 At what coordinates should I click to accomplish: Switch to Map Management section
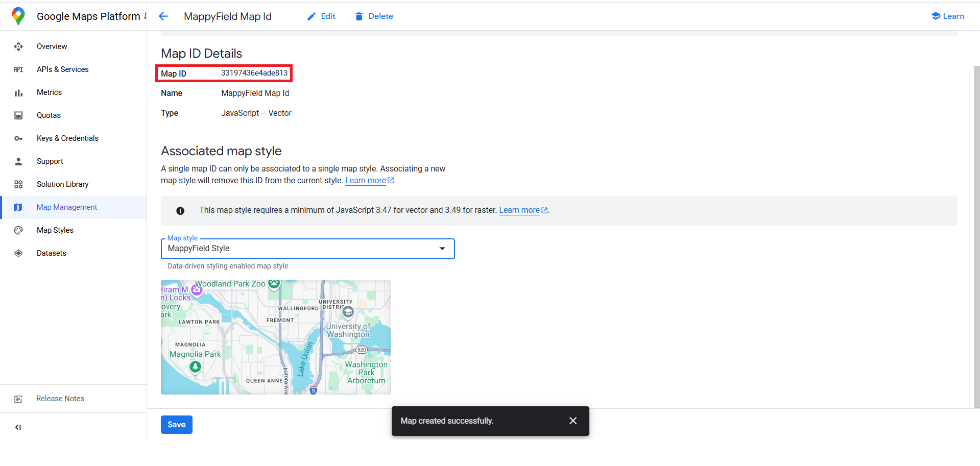pos(66,207)
